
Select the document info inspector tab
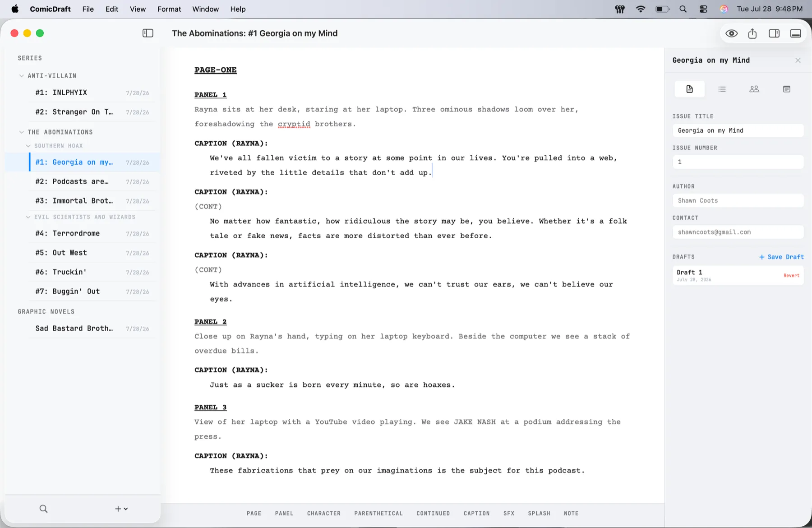689,89
